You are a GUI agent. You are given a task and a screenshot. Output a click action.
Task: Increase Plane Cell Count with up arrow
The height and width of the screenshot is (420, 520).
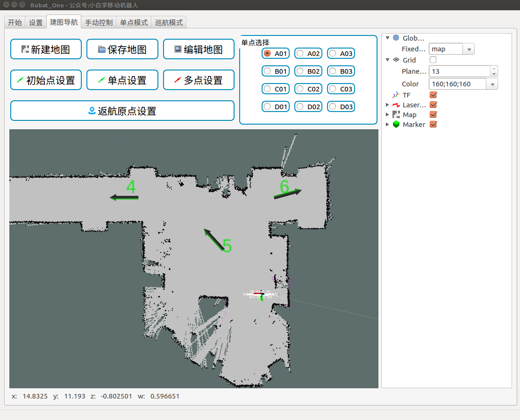(494, 69)
